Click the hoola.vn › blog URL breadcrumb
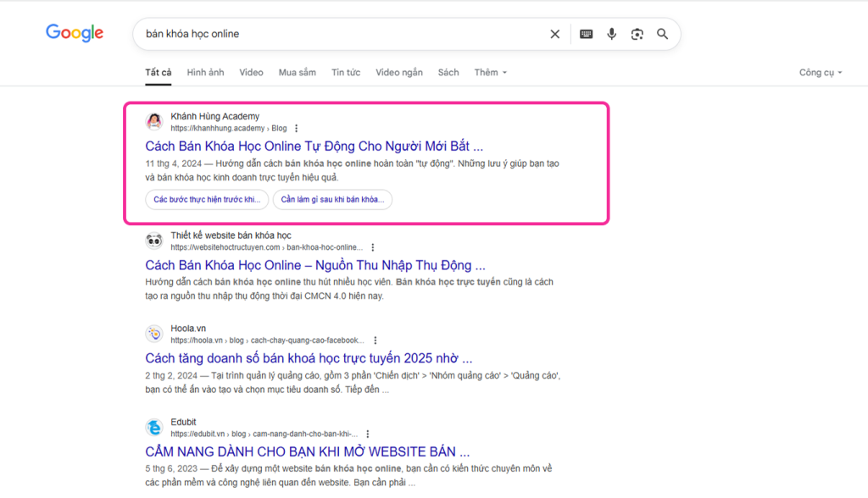Screen dimensions: 868x498 click(x=267, y=340)
